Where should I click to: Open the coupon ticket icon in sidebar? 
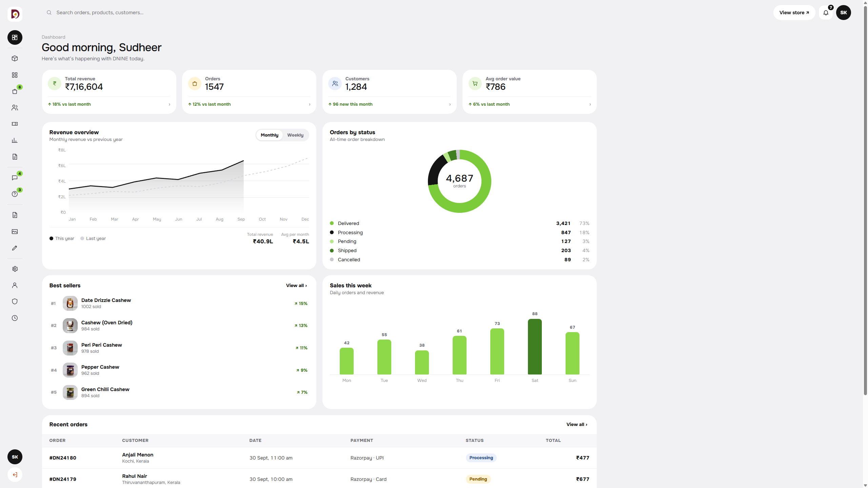15,124
